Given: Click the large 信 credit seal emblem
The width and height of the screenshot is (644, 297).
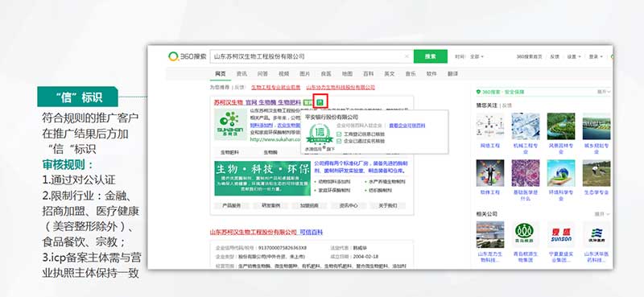Looking at the screenshot, I should click(319, 134).
